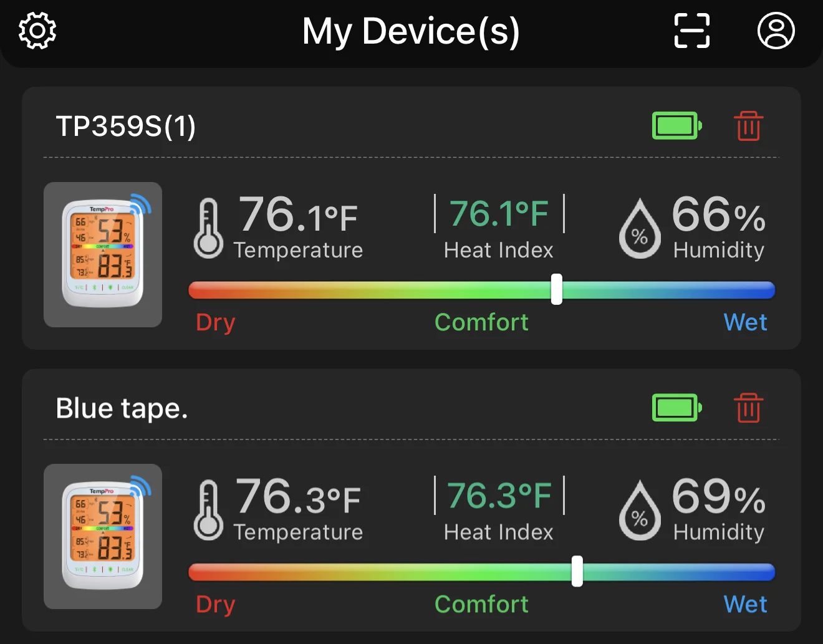Tap the comfort slider marker for Blue tape.
The height and width of the screenshot is (644, 823).
pyautogui.click(x=577, y=571)
